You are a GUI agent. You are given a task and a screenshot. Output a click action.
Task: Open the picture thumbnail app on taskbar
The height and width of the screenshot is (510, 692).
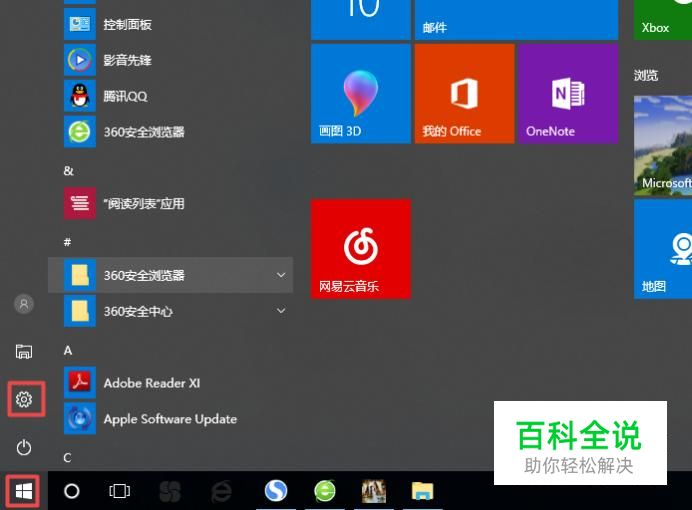[374, 491]
